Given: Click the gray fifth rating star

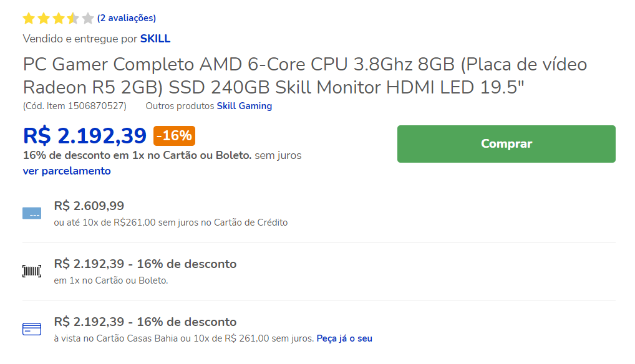Looking at the screenshot, I should pos(87,18).
